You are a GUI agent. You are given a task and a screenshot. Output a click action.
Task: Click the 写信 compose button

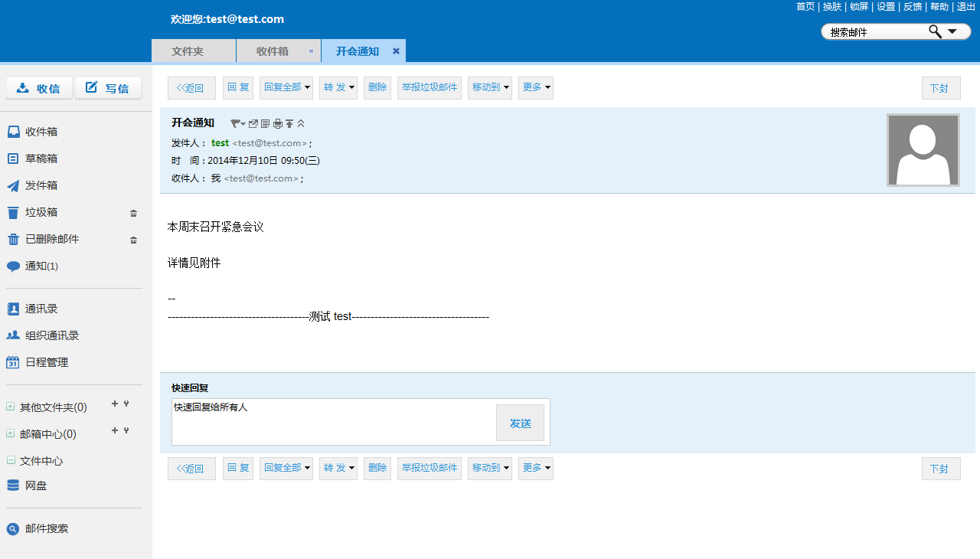pos(108,88)
